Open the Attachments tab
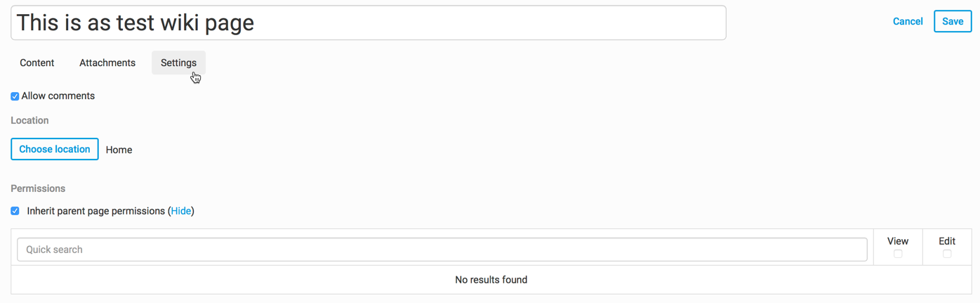The width and height of the screenshot is (980, 303). click(x=107, y=63)
